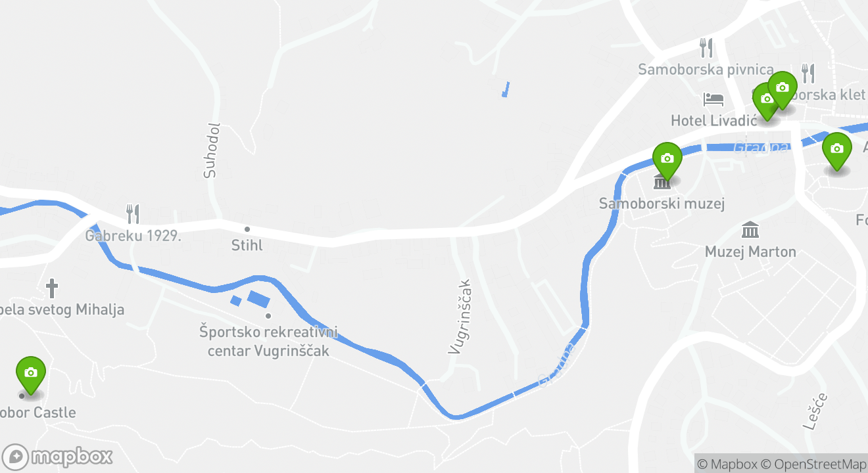Click restaurant icon above Samoborska pivnica
Viewport: 868px width, 473px height.
click(706, 48)
